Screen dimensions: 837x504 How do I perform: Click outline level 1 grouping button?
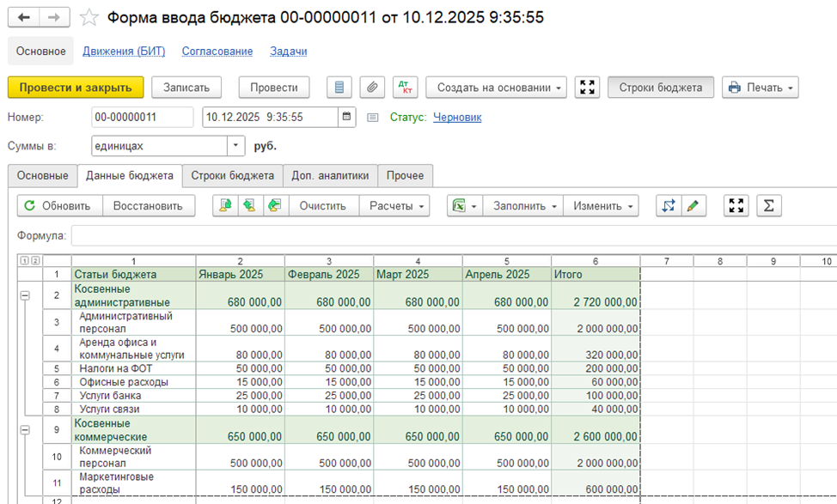[x=24, y=261]
